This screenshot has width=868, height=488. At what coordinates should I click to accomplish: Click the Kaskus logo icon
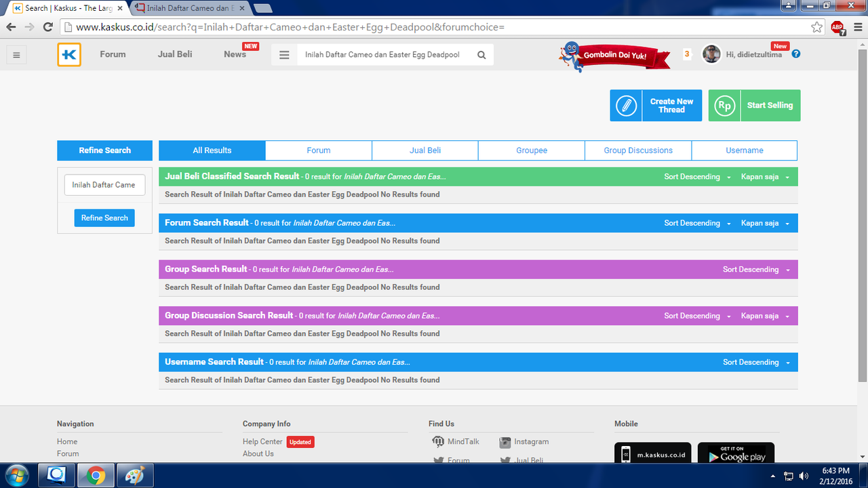pyautogui.click(x=69, y=55)
